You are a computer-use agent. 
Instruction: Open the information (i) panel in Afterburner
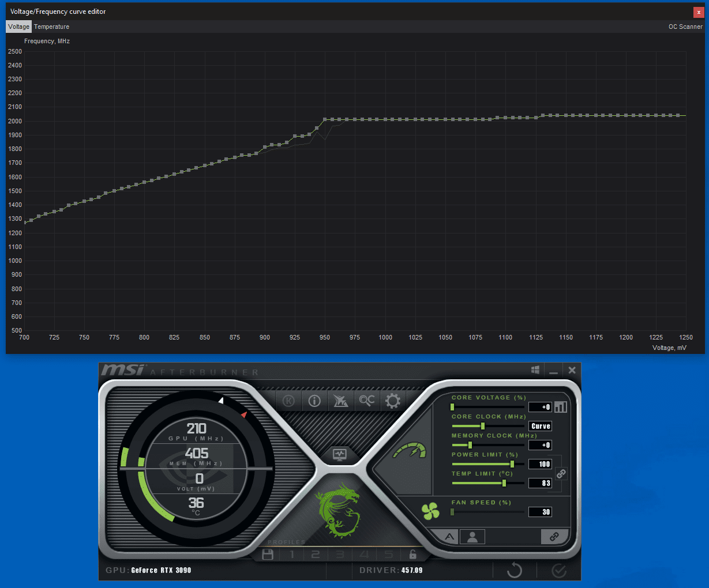tap(314, 401)
